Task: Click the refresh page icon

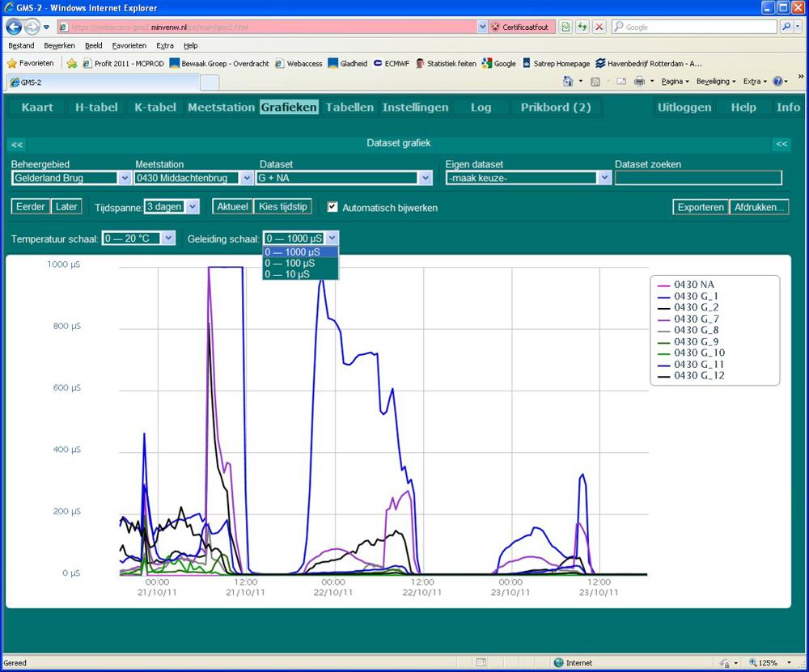Action: point(582,27)
